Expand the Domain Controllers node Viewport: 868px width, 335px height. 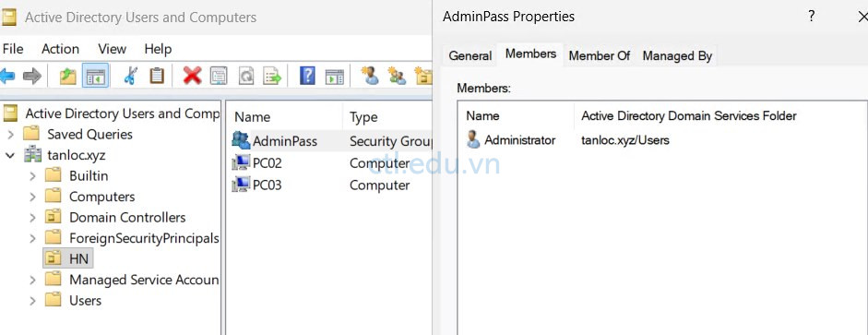tap(32, 218)
